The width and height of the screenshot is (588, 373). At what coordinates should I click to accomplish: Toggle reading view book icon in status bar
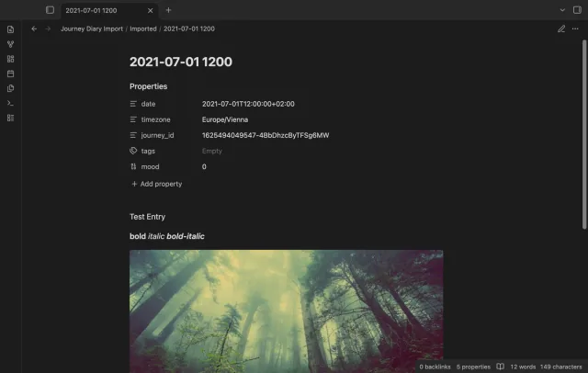500,367
